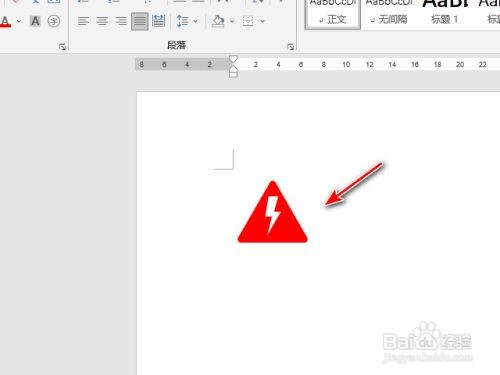Open the font color dropdown arrow

click(x=19, y=21)
